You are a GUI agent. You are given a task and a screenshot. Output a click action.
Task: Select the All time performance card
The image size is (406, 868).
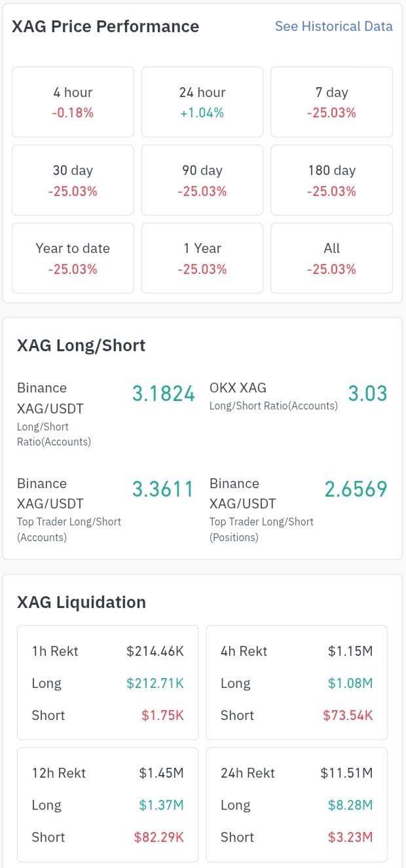point(331,258)
